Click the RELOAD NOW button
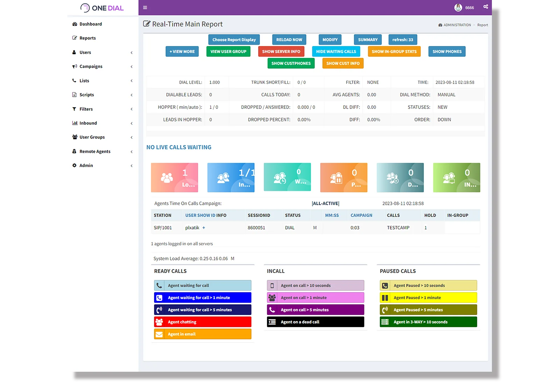This screenshot has height=392, width=559. click(289, 39)
